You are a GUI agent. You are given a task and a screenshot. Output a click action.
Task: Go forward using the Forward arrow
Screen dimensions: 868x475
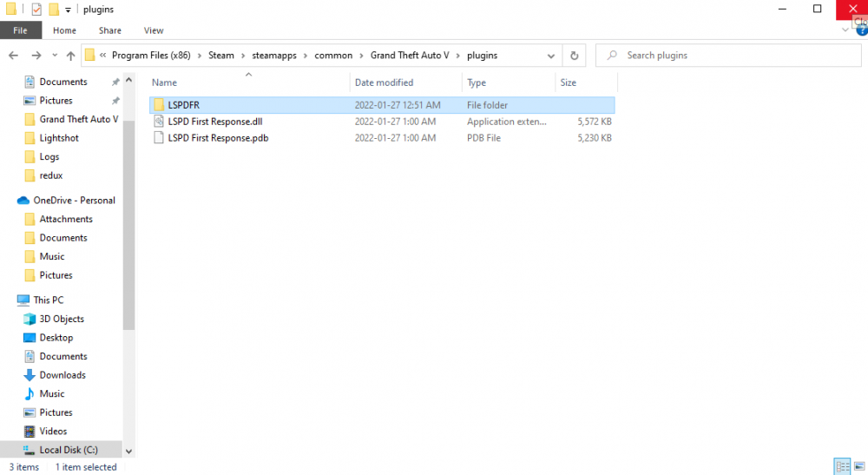[x=36, y=56]
